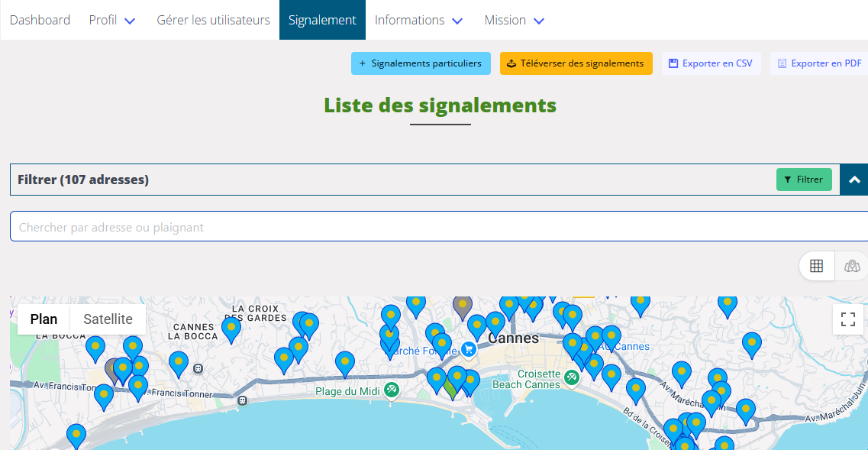Switch to map view icon

(852, 266)
